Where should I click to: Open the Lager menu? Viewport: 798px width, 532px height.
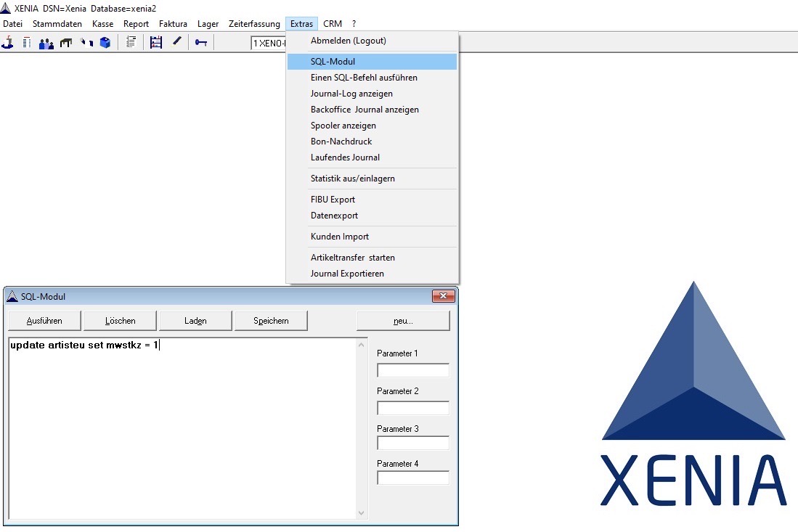pos(208,23)
